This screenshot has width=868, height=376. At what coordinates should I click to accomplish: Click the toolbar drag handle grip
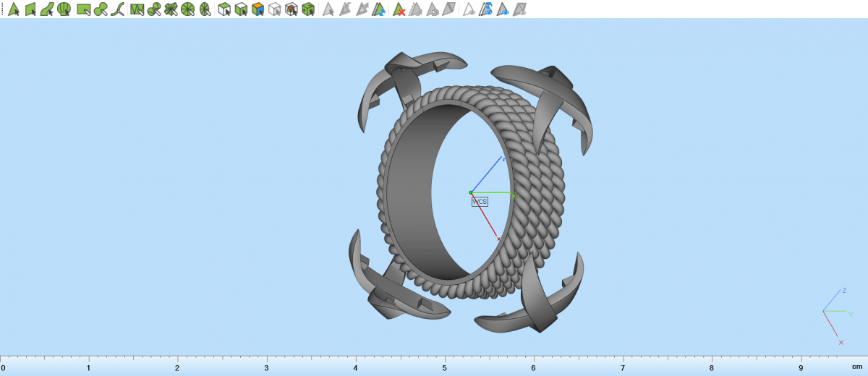tap(3, 9)
